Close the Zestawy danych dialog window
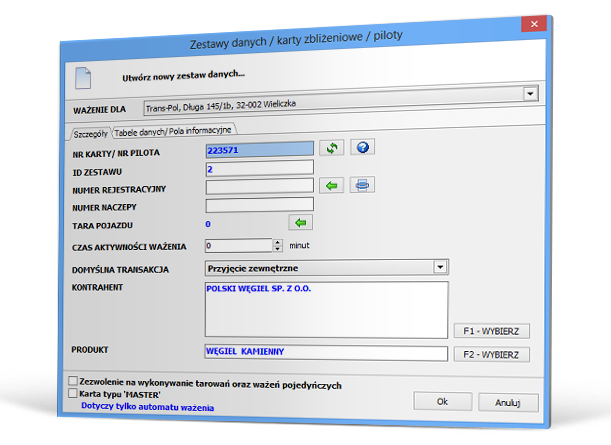Screen dimensions: 611x445 (x=537, y=23)
